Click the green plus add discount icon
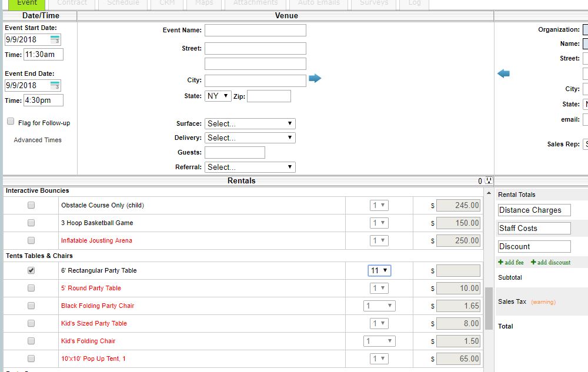 [x=533, y=262]
